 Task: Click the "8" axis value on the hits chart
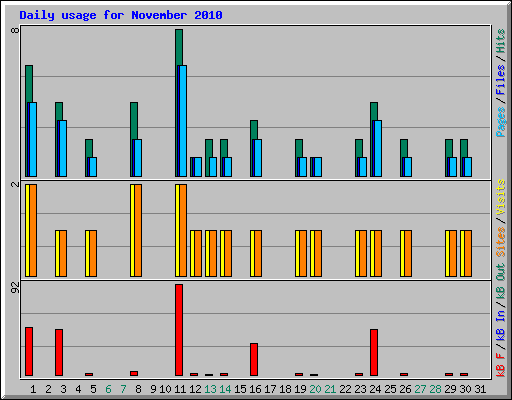tap(15, 31)
